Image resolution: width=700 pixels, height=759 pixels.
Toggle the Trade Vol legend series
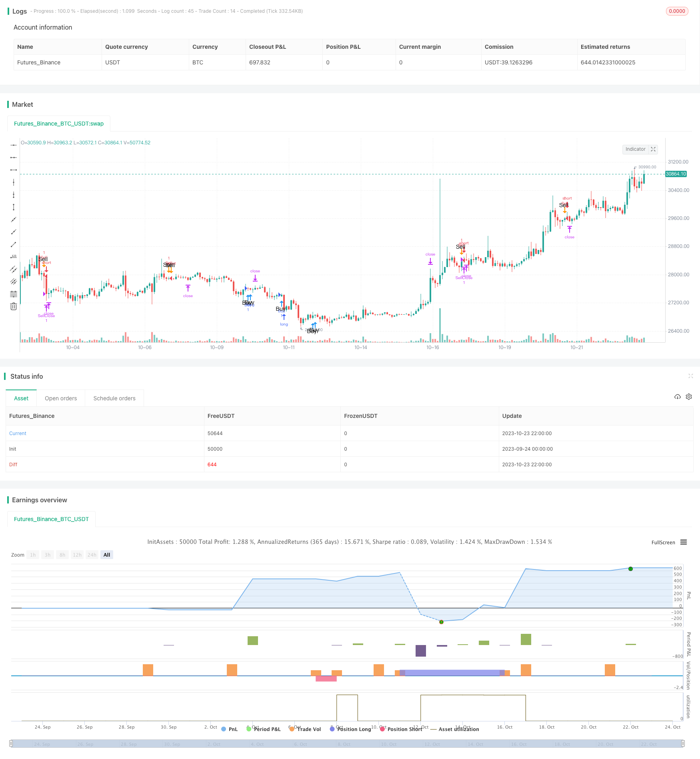(x=305, y=729)
